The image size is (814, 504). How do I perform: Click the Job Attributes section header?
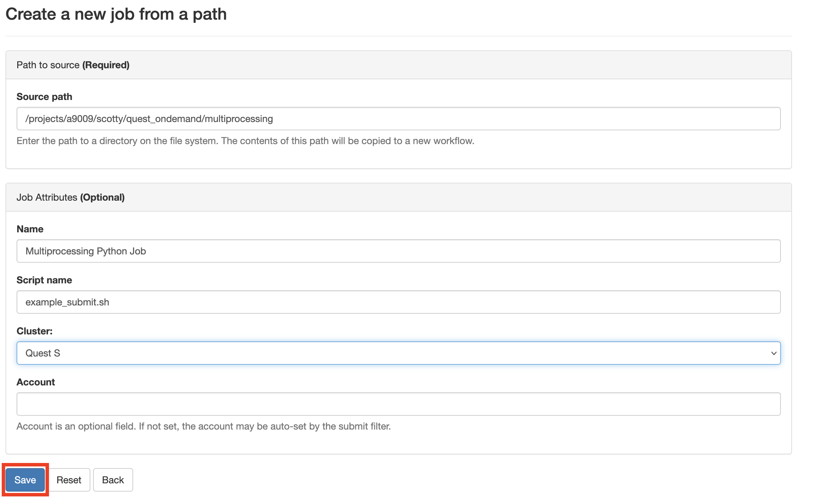71,197
